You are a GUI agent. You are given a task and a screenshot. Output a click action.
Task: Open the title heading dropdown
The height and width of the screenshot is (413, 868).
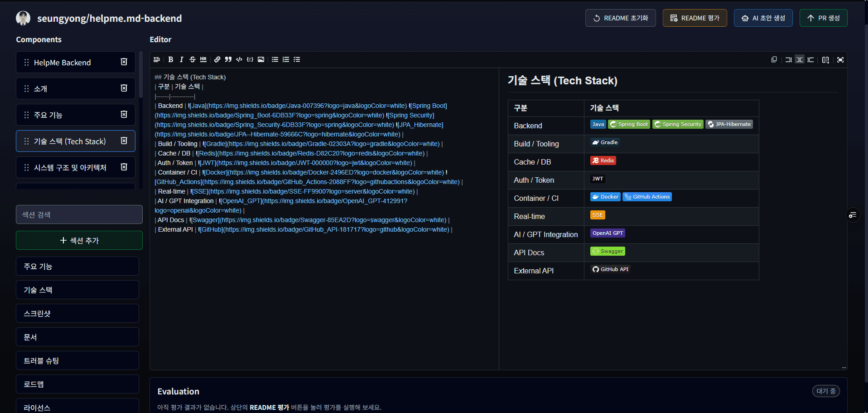[x=157, y=59]
